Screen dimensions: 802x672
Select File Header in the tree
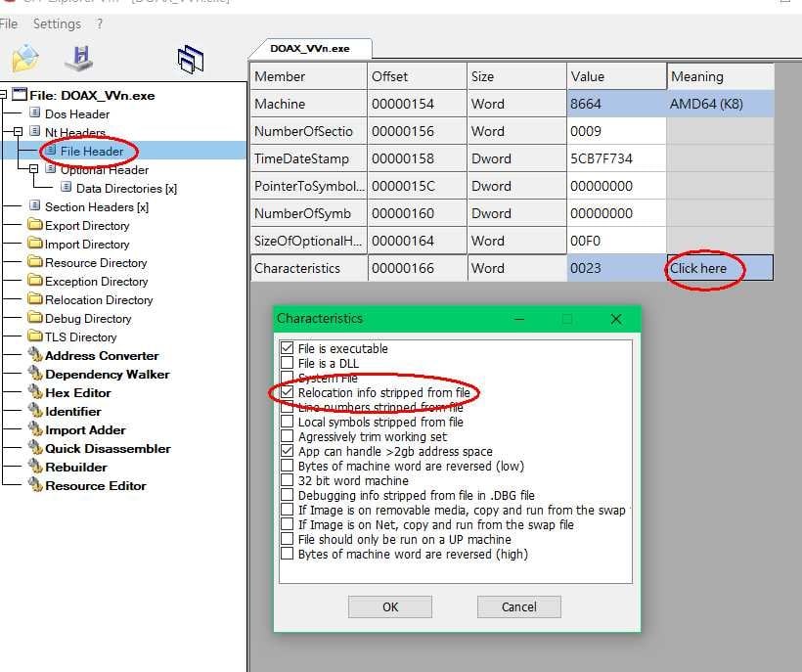92,152
